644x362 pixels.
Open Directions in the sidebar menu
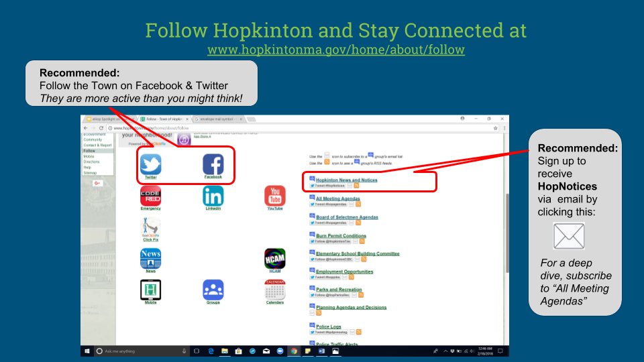pos(92,162)
